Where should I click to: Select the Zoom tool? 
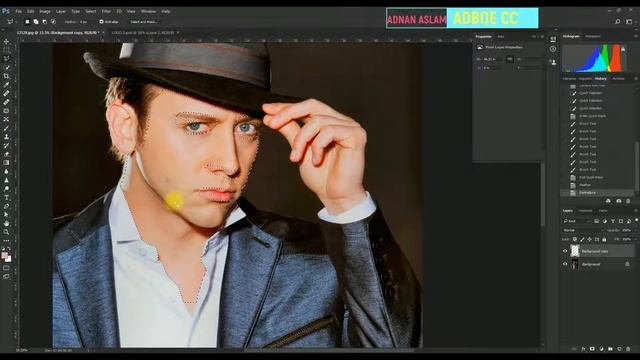click(6, 232)
